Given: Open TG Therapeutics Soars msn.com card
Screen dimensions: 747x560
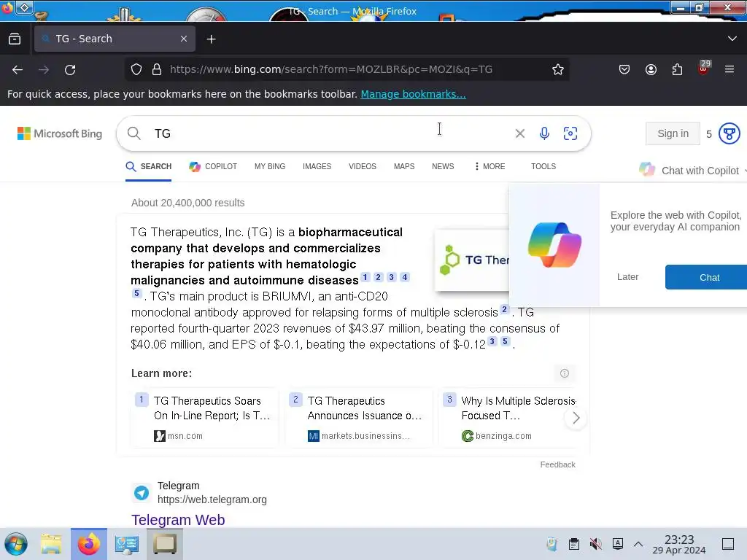Looking at the screenshot, I should point(204,418).
